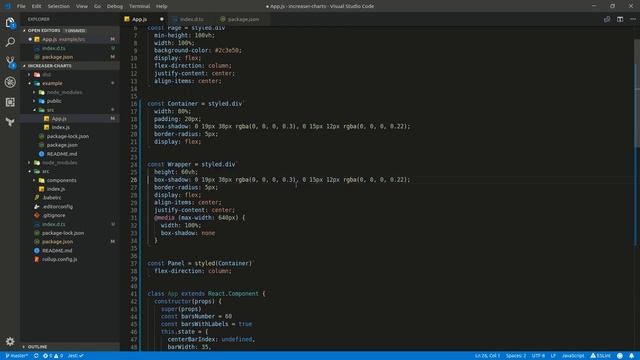Change language mode JavaScript
640x360 pixels.
pos(573,356)
